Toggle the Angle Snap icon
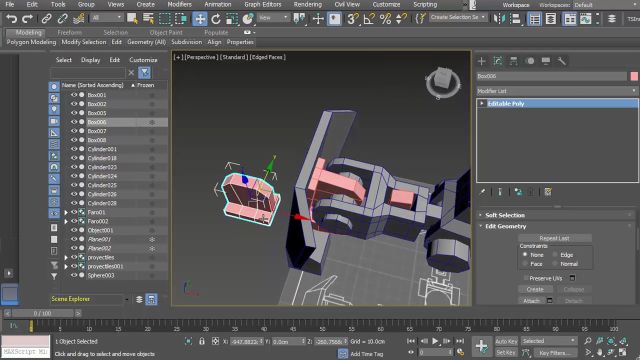 click(x=369, y=19)
